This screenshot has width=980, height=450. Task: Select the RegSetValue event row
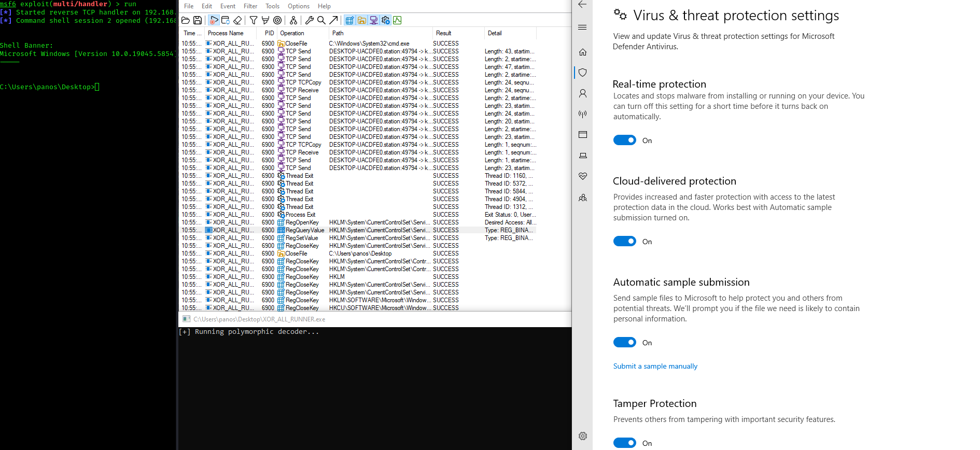coord(358,238)
